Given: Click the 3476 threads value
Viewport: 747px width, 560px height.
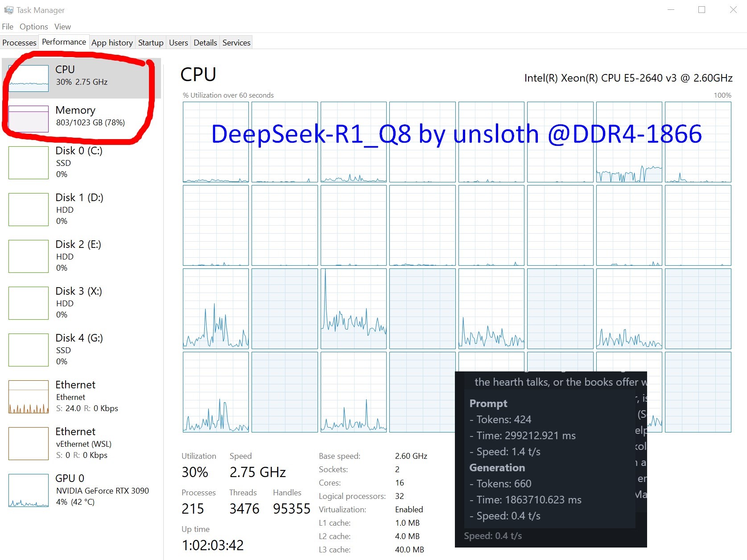Looking at the screenshot, I should coord(244,509).
